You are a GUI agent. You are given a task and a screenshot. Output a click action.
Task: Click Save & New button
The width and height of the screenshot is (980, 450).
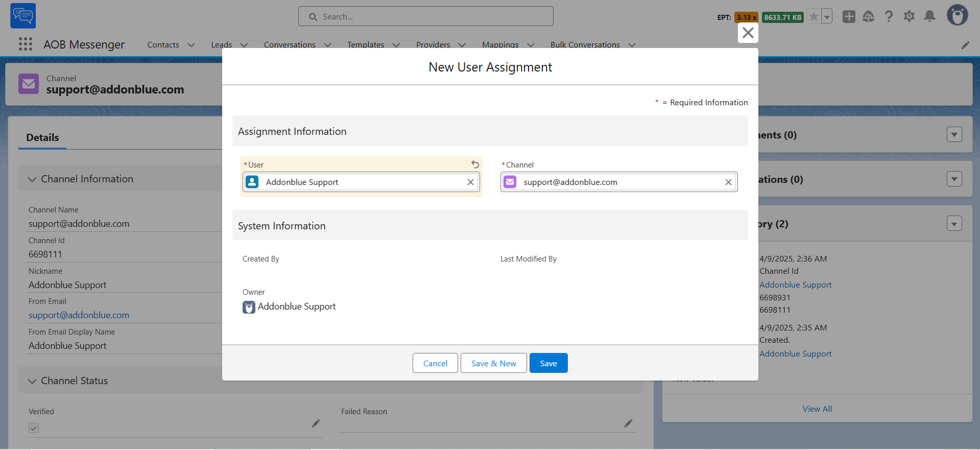click(494, 363)
